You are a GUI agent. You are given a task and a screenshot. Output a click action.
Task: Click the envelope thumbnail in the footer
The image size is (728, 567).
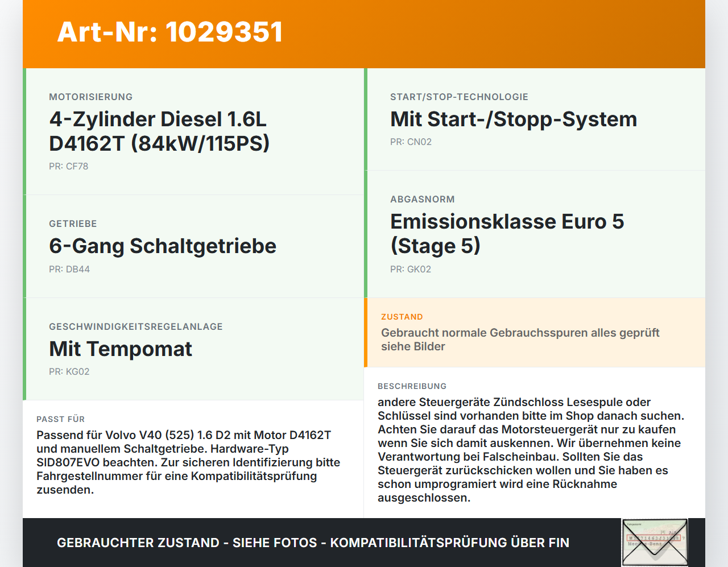pyautogui.click(x=655, y=543)
